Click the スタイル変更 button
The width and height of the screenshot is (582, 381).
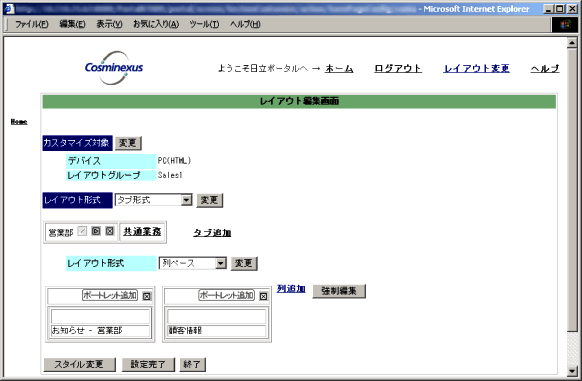pyautogui.click(x=79, y=365)
